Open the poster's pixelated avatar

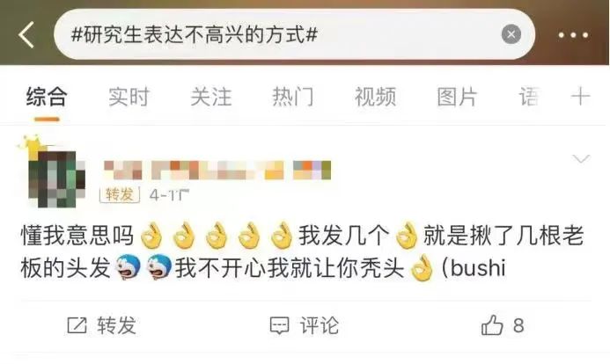55,178
